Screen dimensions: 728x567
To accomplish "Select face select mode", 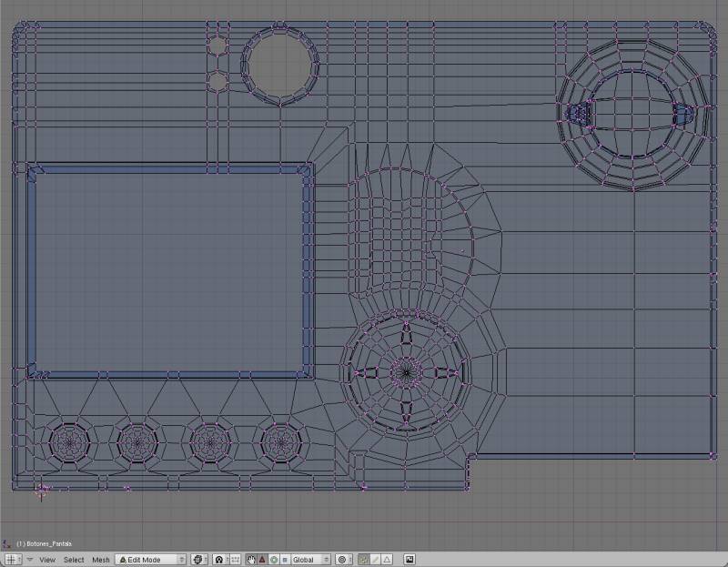I will (x=387, y=560).
